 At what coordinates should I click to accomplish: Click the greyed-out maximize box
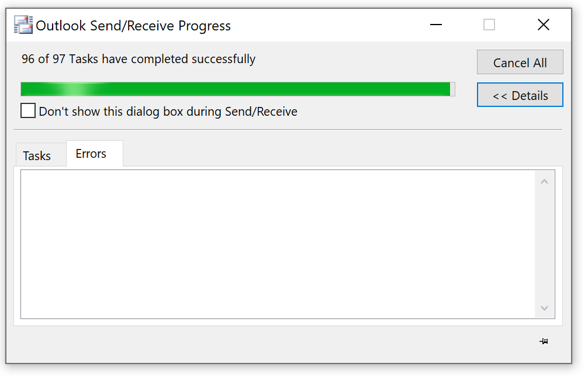tap(489, 25)
